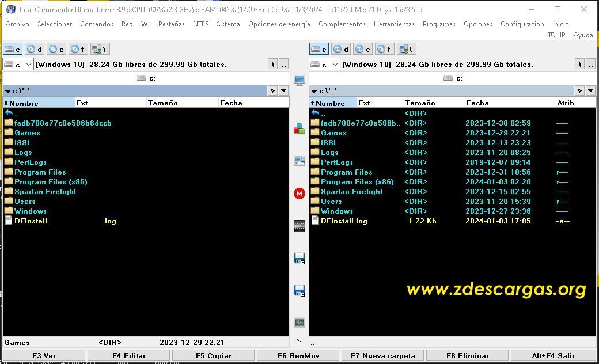Go to parent directory arrow in right panel
This screenshot has width=599, height=364.
click(x=316, y=113)
